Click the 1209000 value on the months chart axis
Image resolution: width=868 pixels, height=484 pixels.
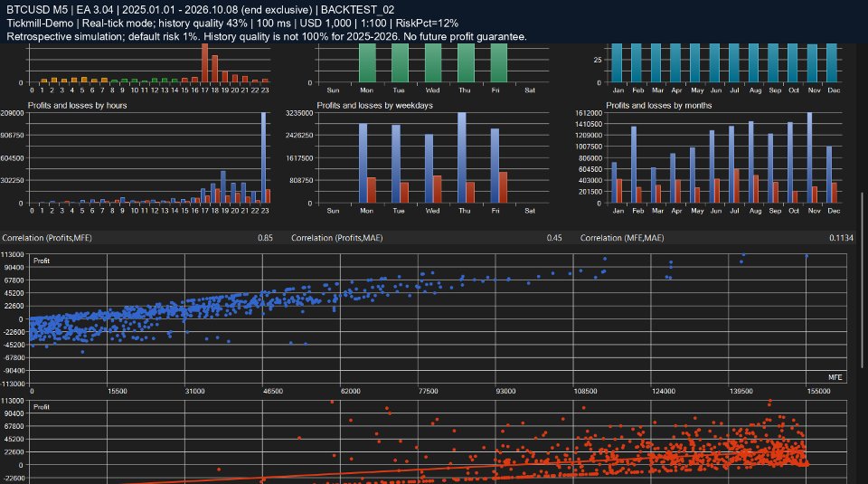pos(589,135)
